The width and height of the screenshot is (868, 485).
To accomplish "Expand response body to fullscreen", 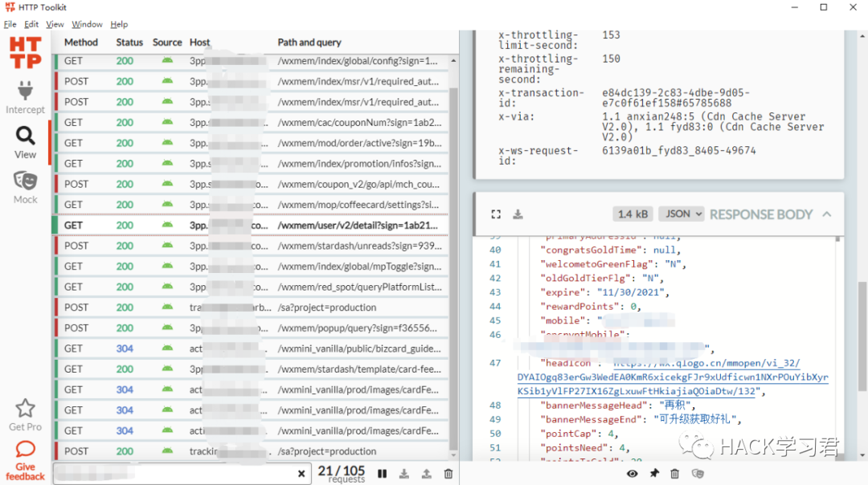I will click(x=496, y=214).
